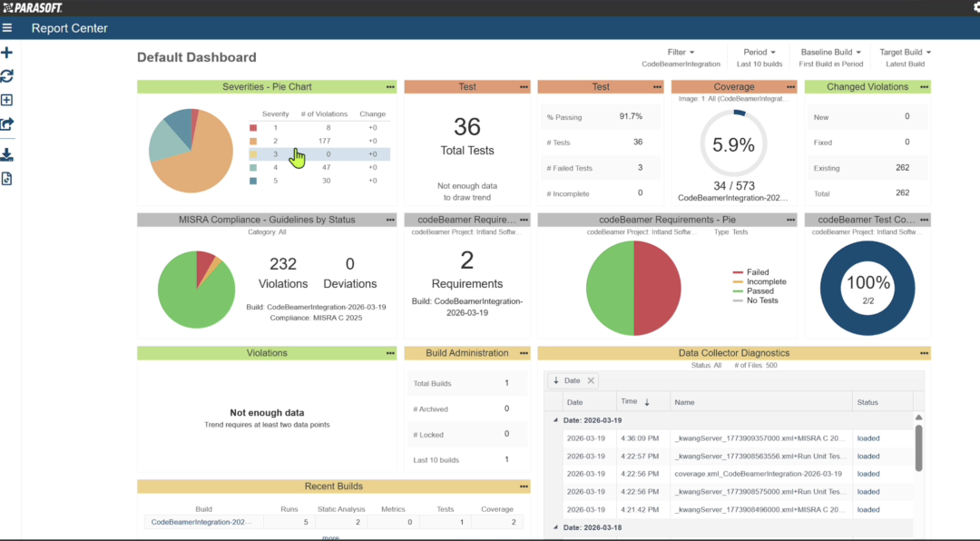This screenshot has height=541, width=980.
Task: Open the Period dropdown
Action: 759,53
